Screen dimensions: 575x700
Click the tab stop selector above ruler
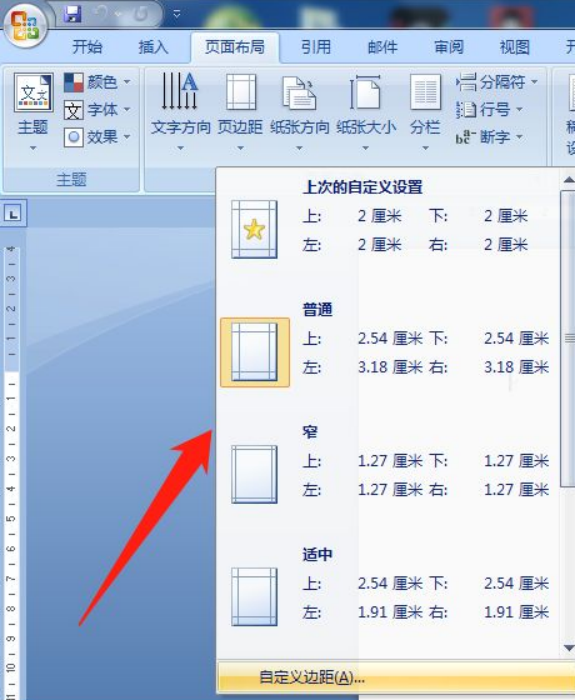click(13, 213)
